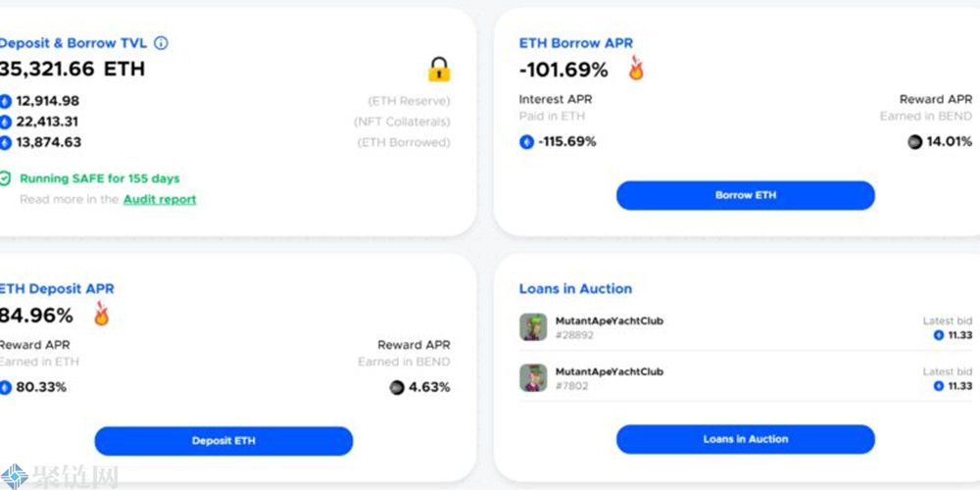Click the green shield icon by Running SAFE
This screenshot has height=490, width=980.
5,178
